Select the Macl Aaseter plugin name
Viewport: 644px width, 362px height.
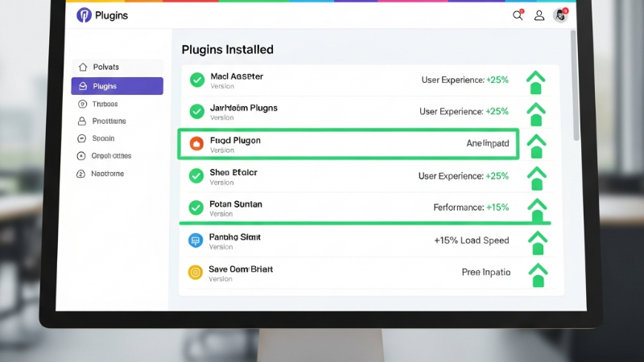pos(237,76)
